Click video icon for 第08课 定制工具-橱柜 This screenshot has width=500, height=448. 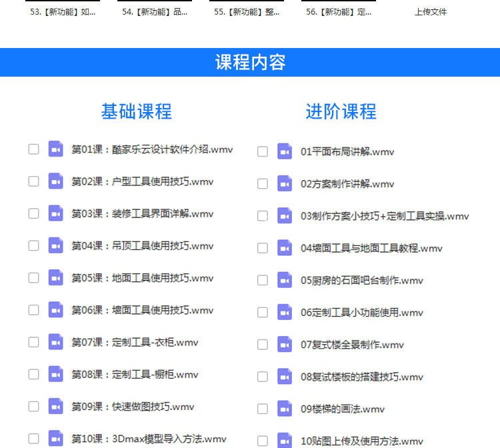pyautogui.click(x=55, y=374)
